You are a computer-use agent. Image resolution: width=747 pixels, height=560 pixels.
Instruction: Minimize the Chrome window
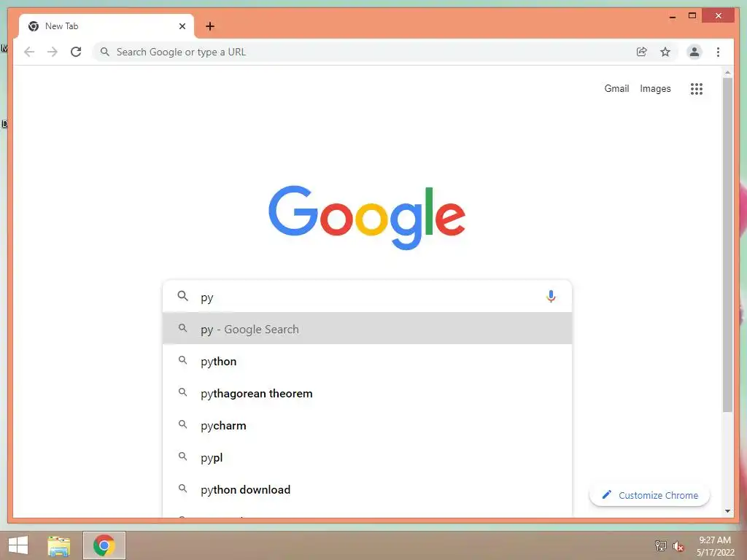[x=672, y=16]
